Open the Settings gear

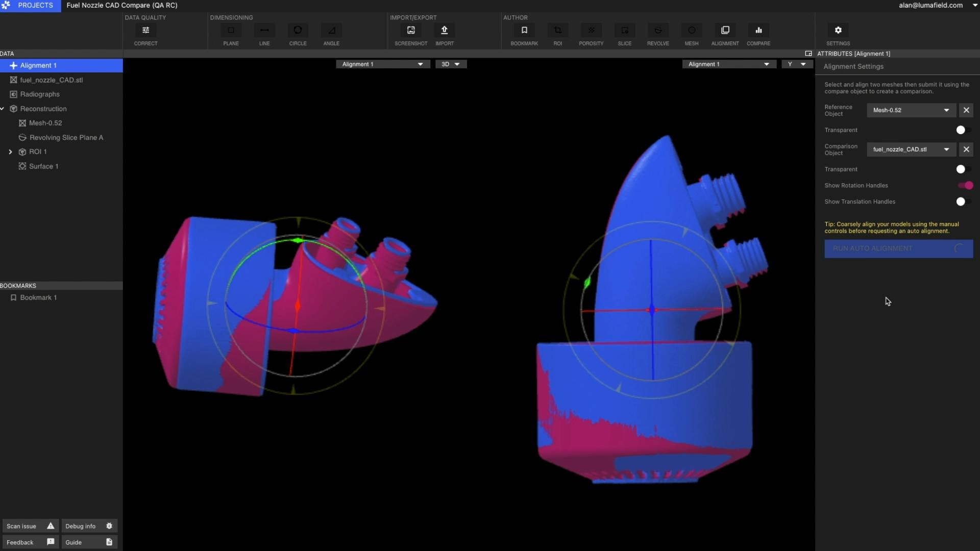click(x=838, y=31)
